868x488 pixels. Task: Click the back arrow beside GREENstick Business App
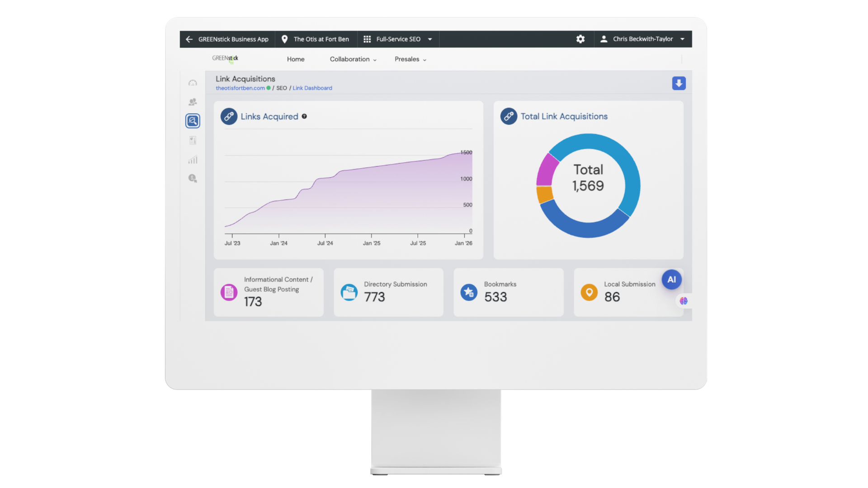[x=189, y=39]
